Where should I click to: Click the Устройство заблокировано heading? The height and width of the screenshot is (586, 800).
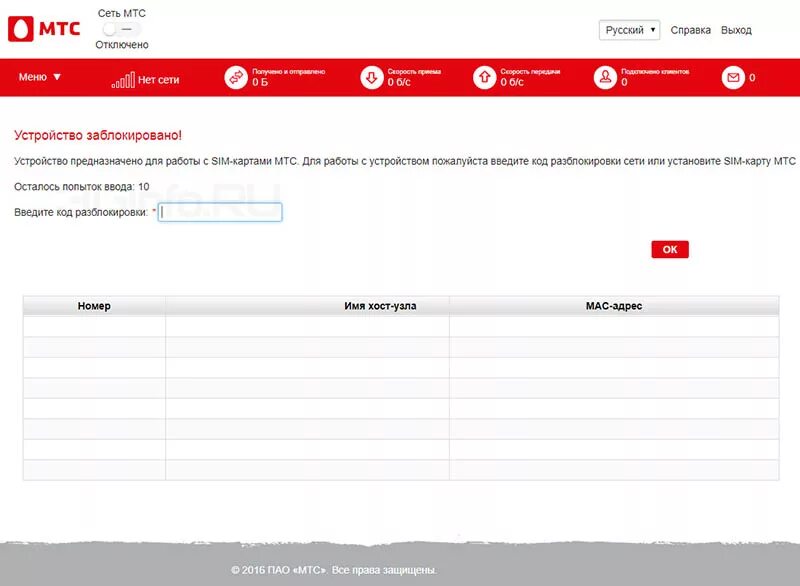[98, 135]
